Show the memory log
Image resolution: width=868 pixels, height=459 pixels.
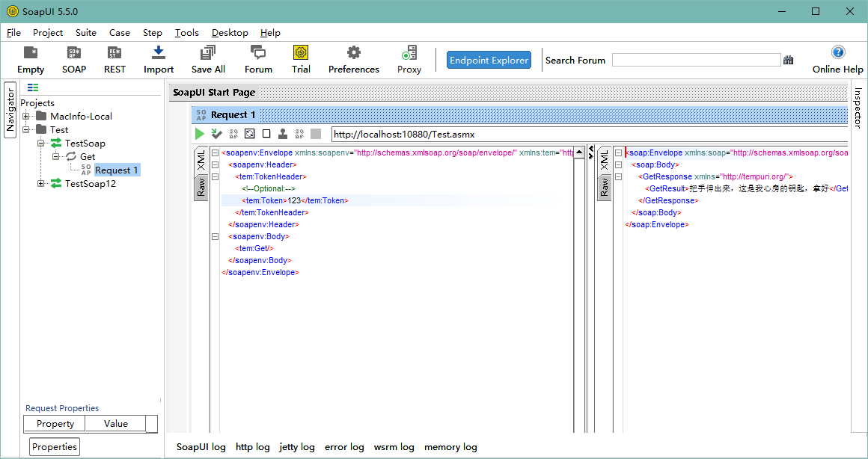(x=450, y=447)
